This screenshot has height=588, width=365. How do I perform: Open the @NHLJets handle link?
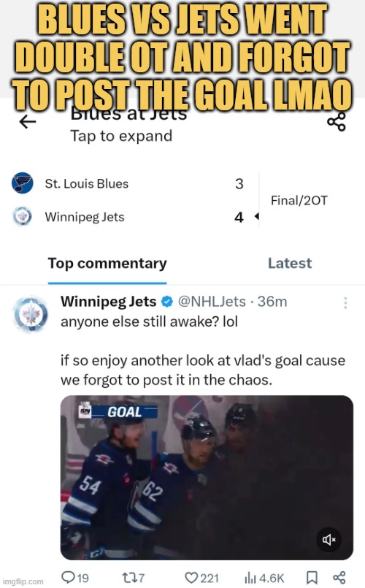[212, 302]
